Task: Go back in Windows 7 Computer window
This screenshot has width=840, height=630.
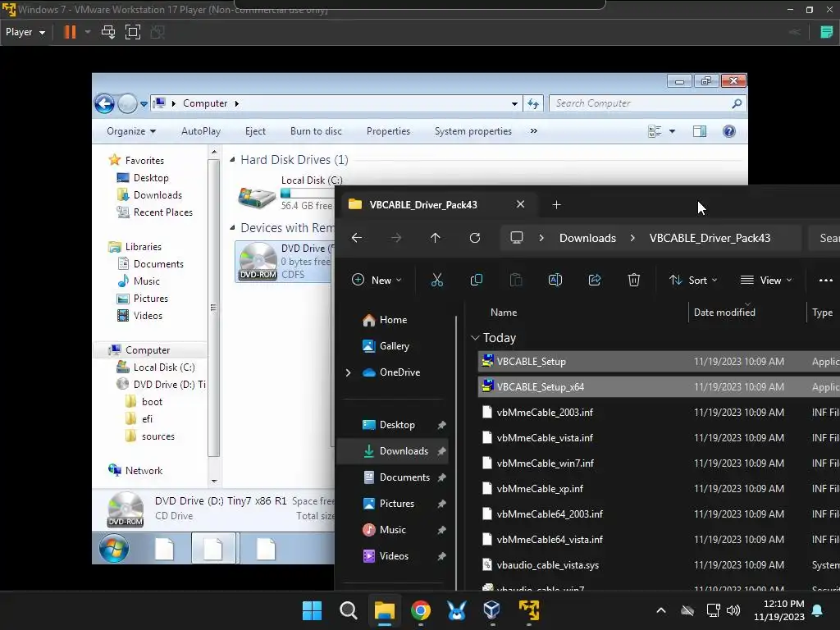Action: 104,103
